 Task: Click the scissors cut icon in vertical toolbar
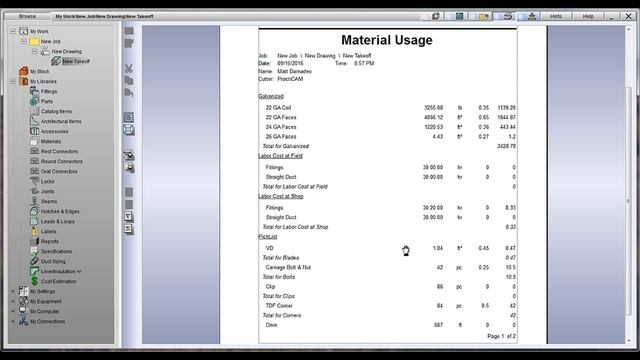(x=129, y=68)
